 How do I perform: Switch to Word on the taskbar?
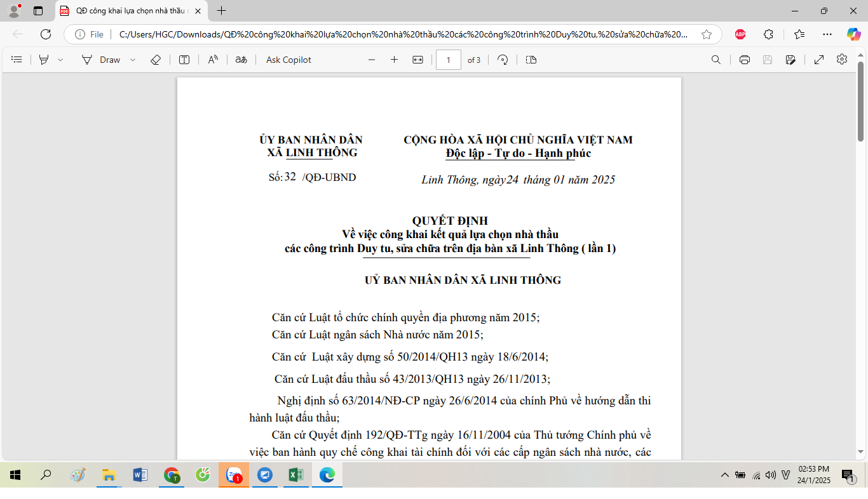pyautogui.click(x=140, y=475)
